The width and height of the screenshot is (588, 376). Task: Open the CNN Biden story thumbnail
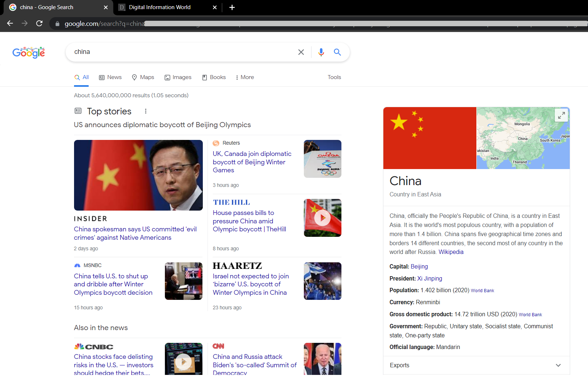322,359
